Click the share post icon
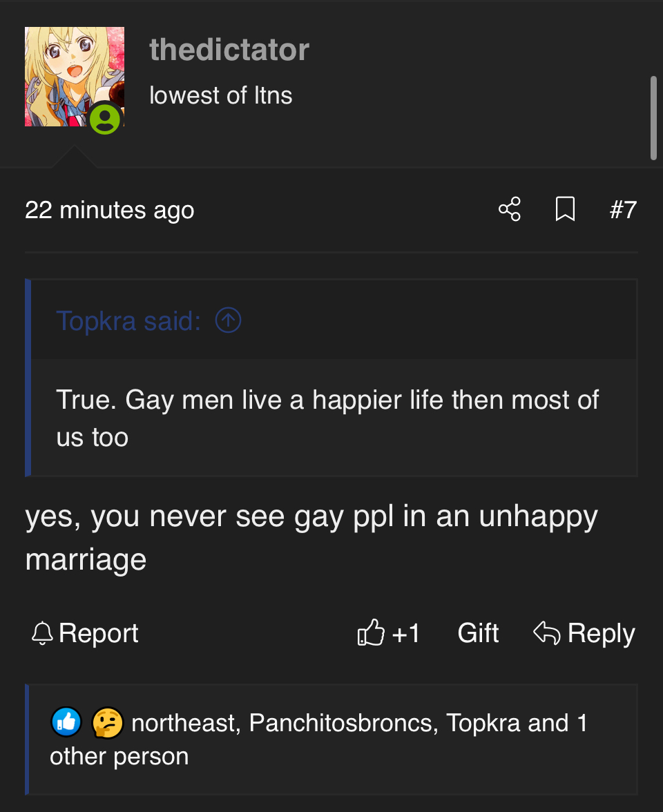The height and width of the screenshot is (812, 663). pyautogui.click(x=510, y=209)
